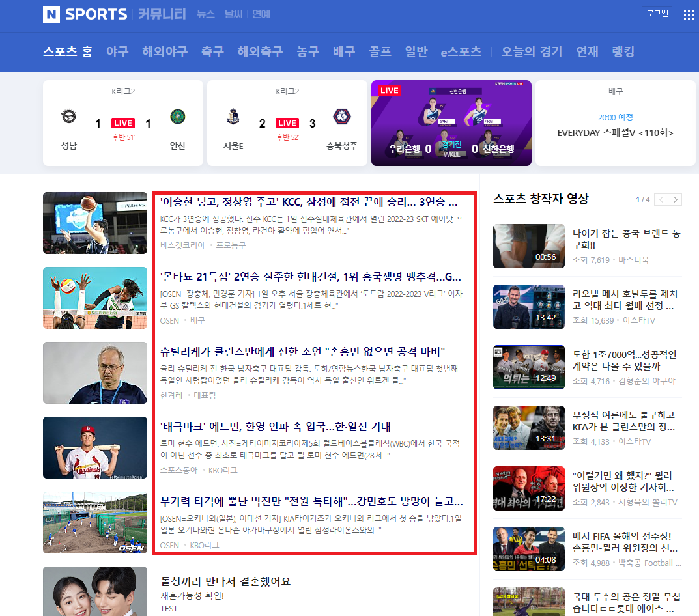Switch to the 배구 tab
Screen dimensions: 699x616
[x=344, y=51]
